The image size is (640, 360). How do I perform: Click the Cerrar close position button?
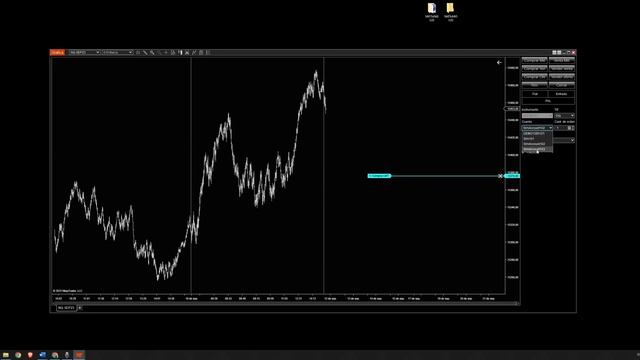pyautogui.click(x=562, y=85)
